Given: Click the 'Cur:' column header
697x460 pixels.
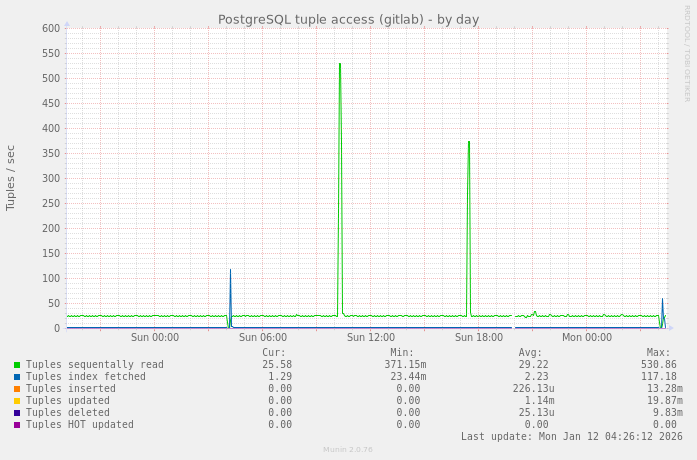Looking at the screenshot, I should 274,352.
